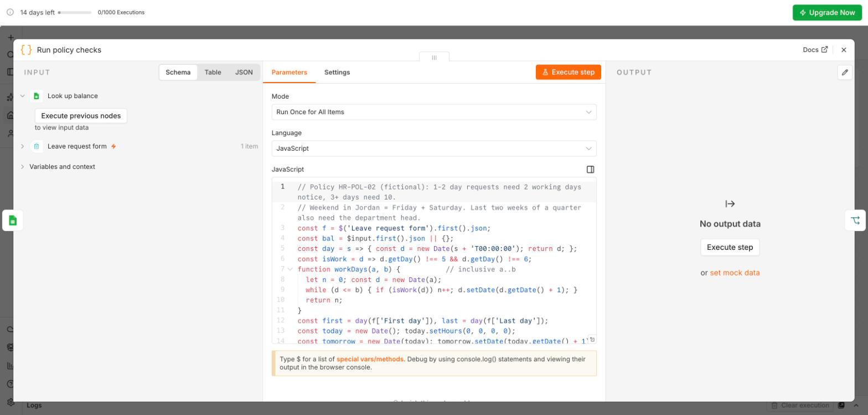This screenshot has height=415, width=868.
Task: Expand Variables and context
Action: tap(23, 167)
